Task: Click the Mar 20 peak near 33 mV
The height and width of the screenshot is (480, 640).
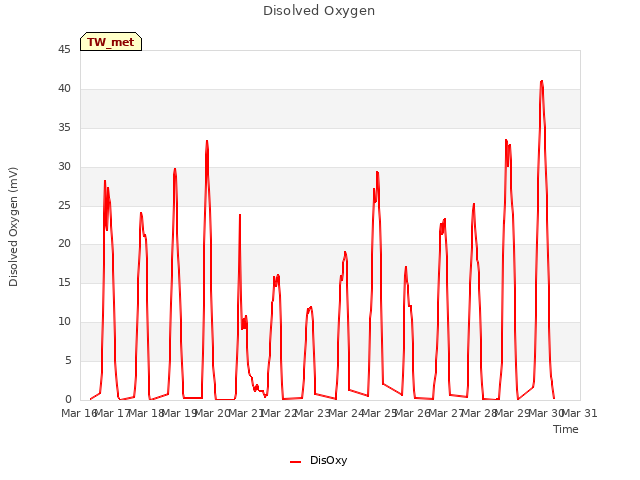Action: coord(207,141)
